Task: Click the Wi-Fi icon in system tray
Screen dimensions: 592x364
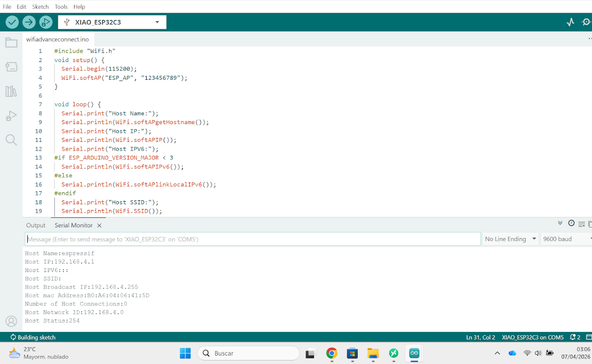Action: click(527, 353)
